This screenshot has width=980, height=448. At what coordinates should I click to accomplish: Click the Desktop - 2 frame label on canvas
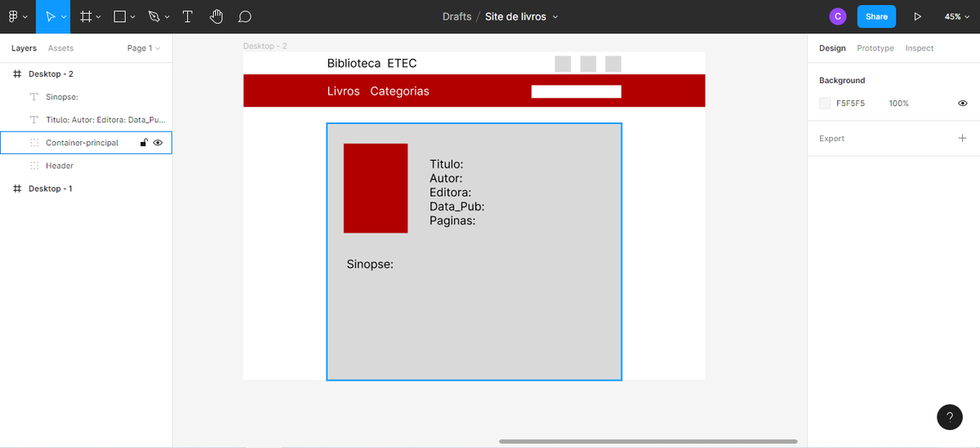[x=265, y=47]
